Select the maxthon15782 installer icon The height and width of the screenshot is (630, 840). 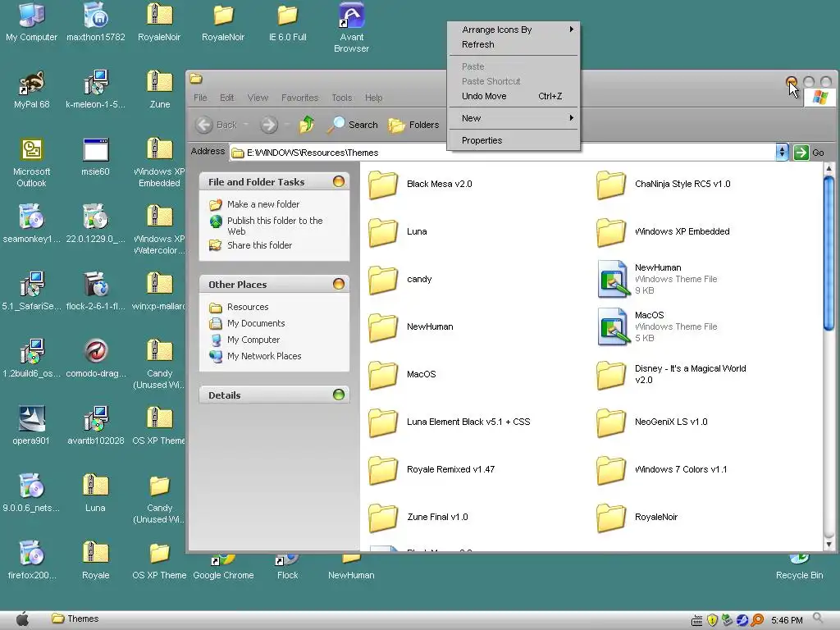coord(95,22)
